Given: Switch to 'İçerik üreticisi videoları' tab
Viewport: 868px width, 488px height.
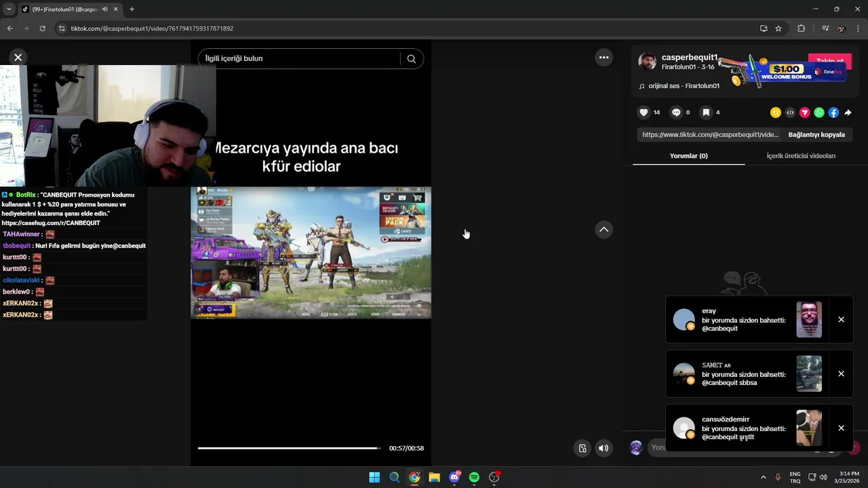Looking at the screenshot, I should [801, 156].
